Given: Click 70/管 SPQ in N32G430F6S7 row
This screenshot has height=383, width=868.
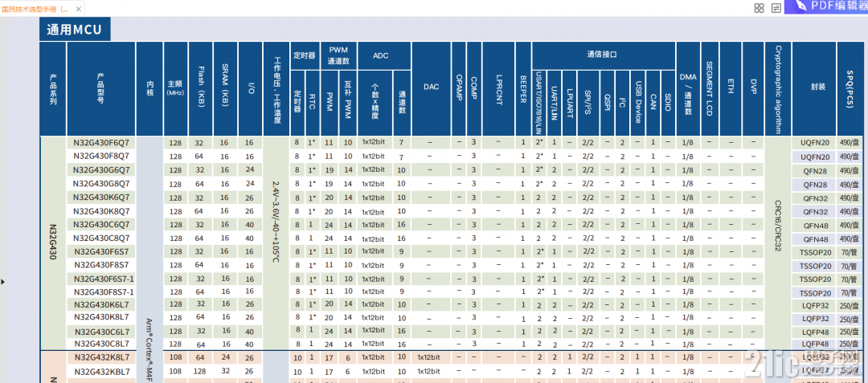Looking at the screenshot, I should 849,252.
